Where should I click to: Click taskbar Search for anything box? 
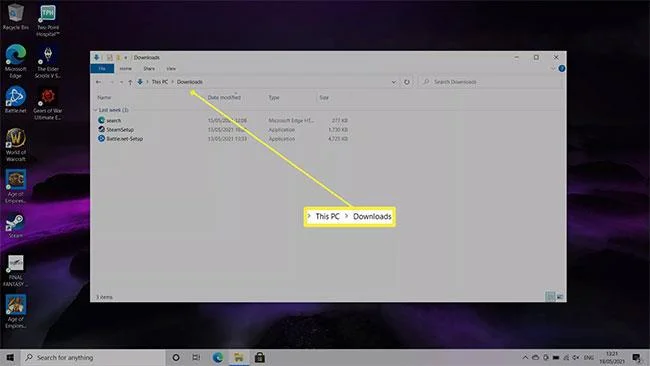[93, 357]
